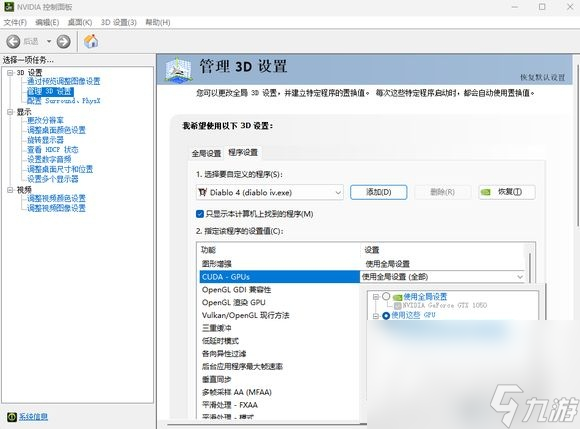Select the 使用这些 GPU radio button
Screen dimensions: 580x429
386,315
